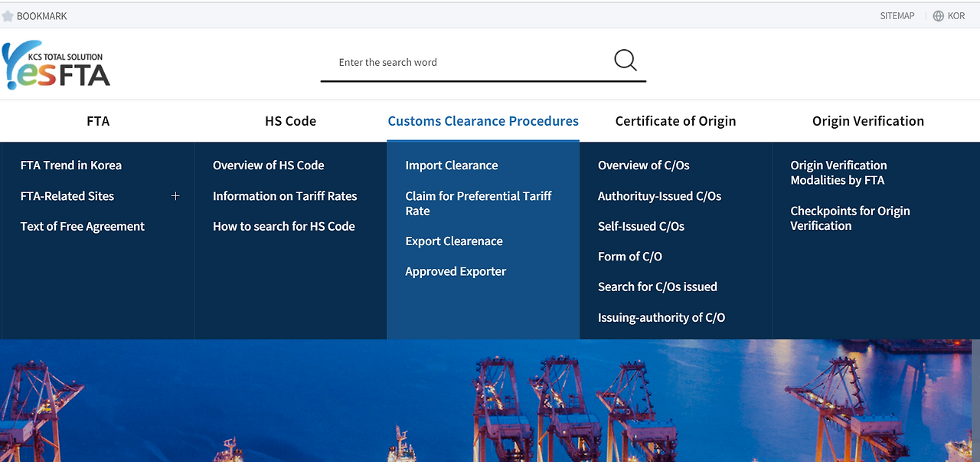
Task: Select Certificate of Origin menu
Action: [675, 121]
